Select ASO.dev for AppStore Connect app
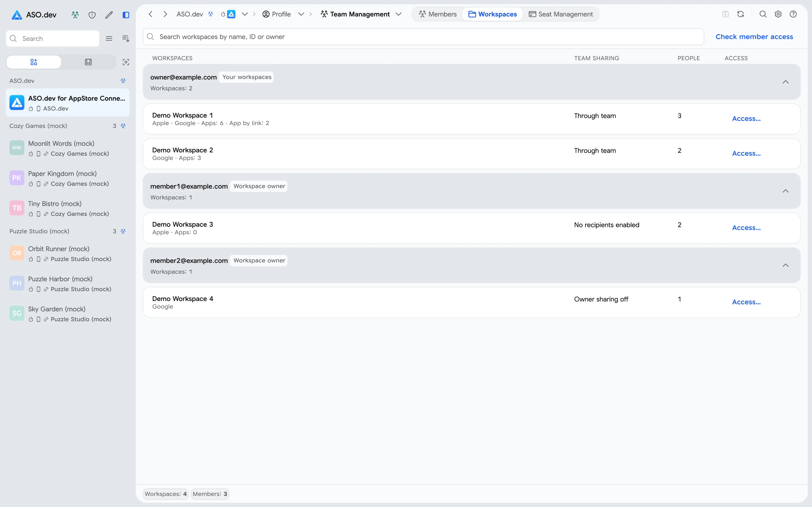The height and width of the screenshot is (507, 812). [x=68, y=103]
